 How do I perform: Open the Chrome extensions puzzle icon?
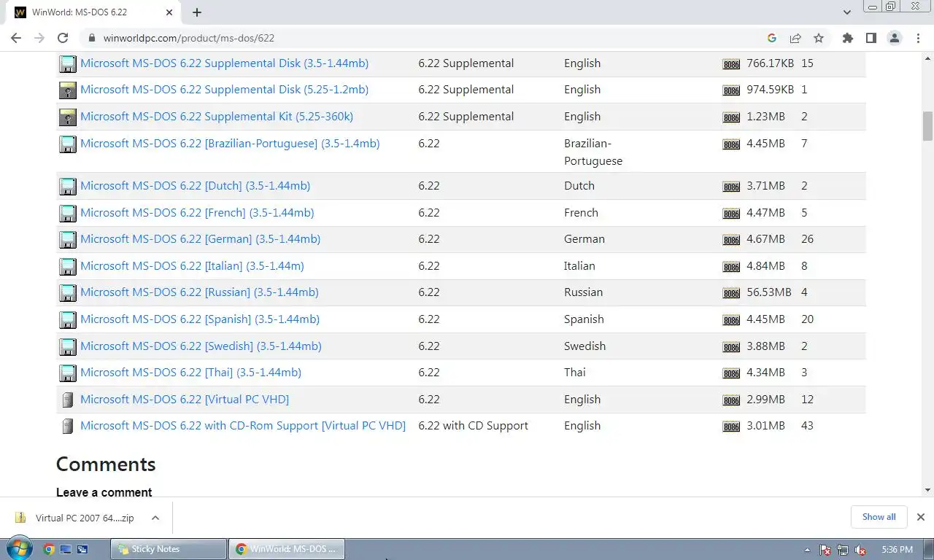tap(847, 38)
